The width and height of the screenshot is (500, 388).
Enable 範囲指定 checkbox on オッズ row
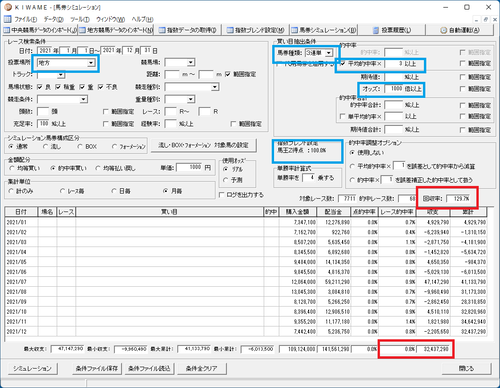click(x=462, y=89)
